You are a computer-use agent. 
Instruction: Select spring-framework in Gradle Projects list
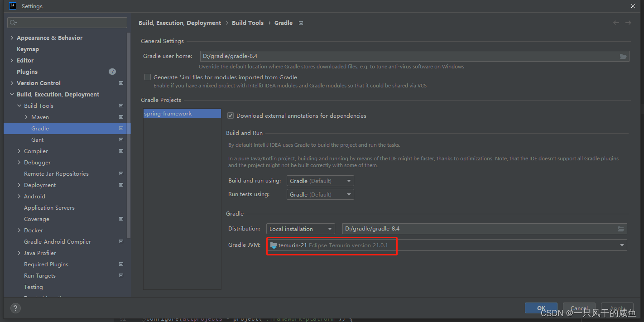(182, 114)
